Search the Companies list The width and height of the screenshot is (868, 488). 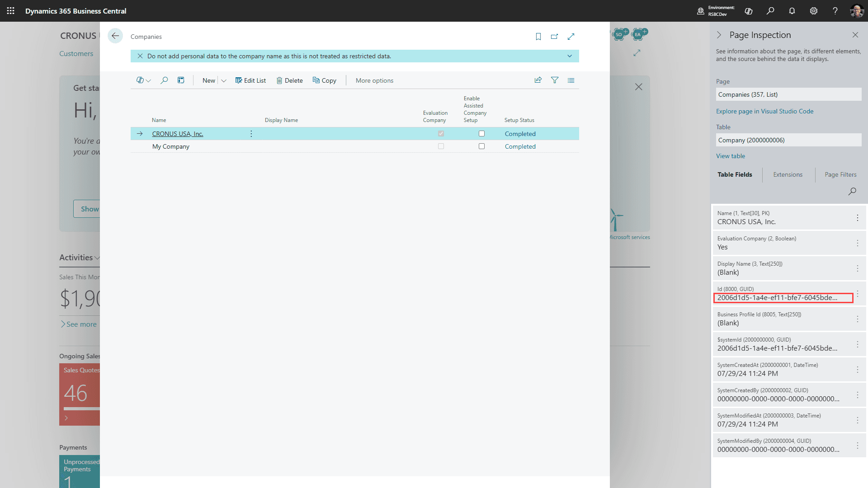164,80
